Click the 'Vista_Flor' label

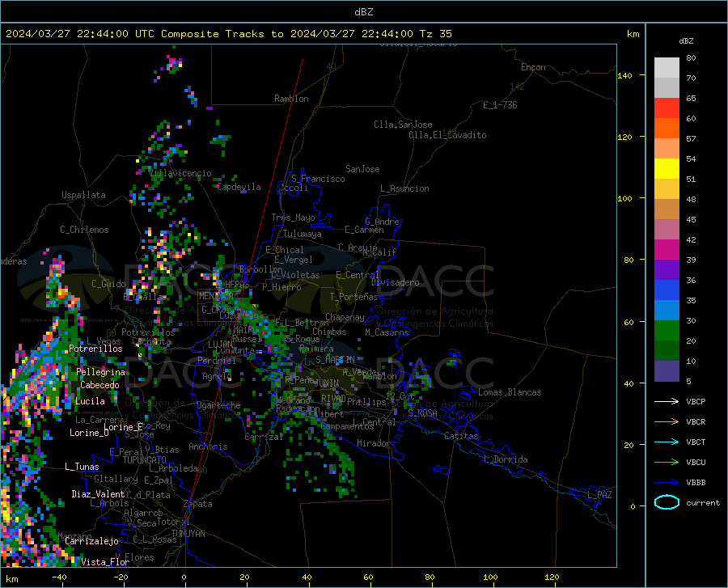click(105, 562)
